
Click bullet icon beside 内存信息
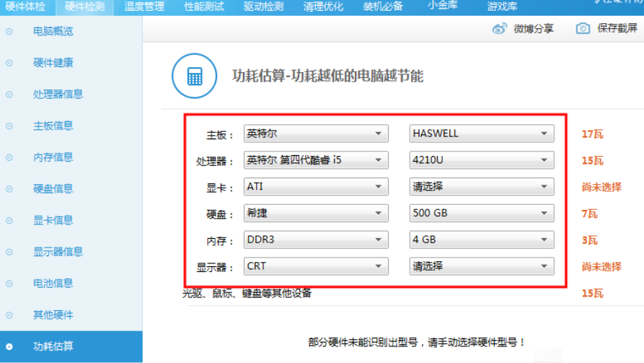pos(9,157)
